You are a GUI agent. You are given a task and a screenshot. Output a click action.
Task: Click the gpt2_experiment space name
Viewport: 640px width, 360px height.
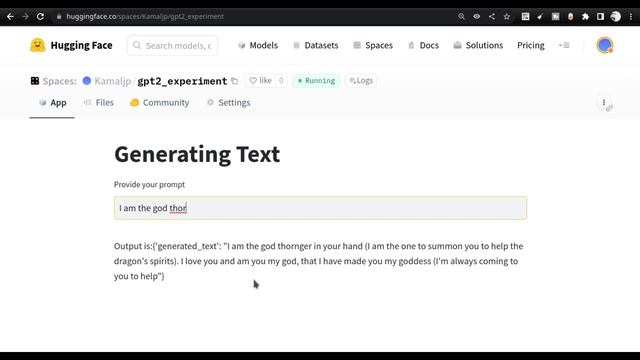182,81
